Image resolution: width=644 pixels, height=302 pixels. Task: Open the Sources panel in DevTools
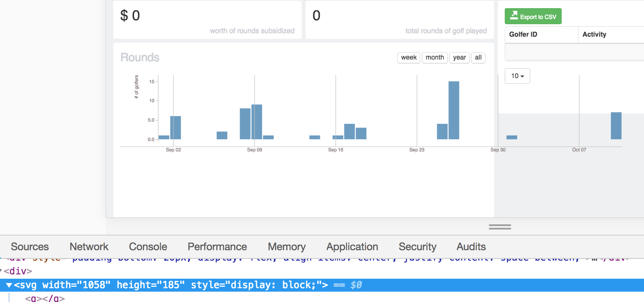(29, 246)
